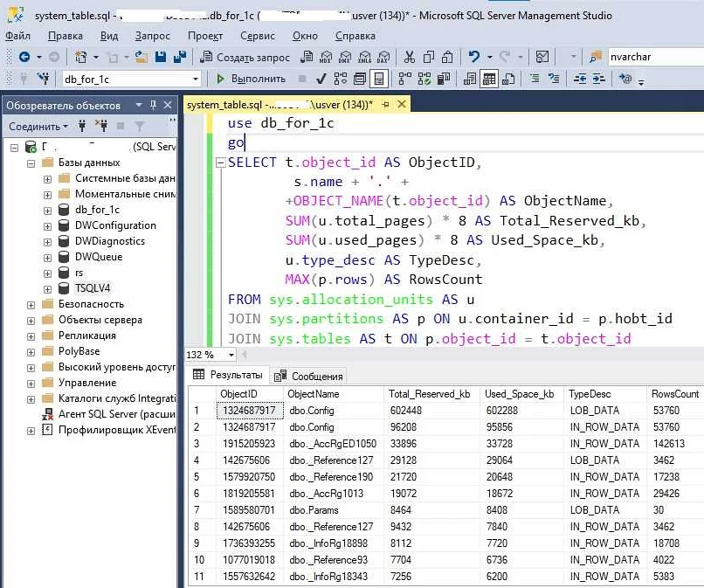
Task: Open the 132 % zoom level dropdown
Action: pos(231,356)
